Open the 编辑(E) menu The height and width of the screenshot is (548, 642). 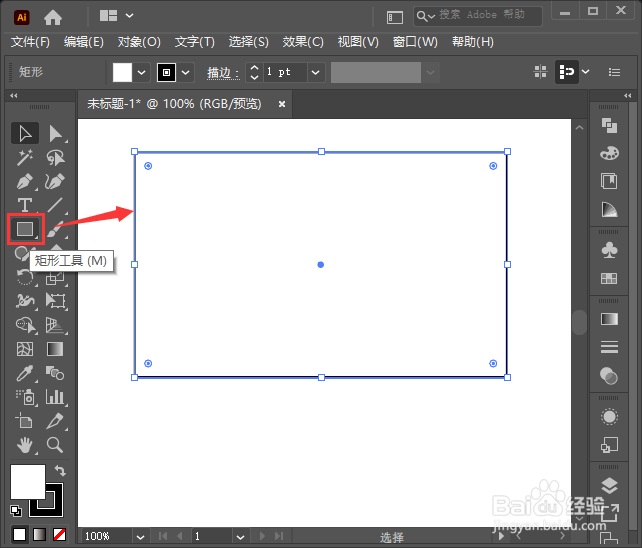tap(84, 42)
